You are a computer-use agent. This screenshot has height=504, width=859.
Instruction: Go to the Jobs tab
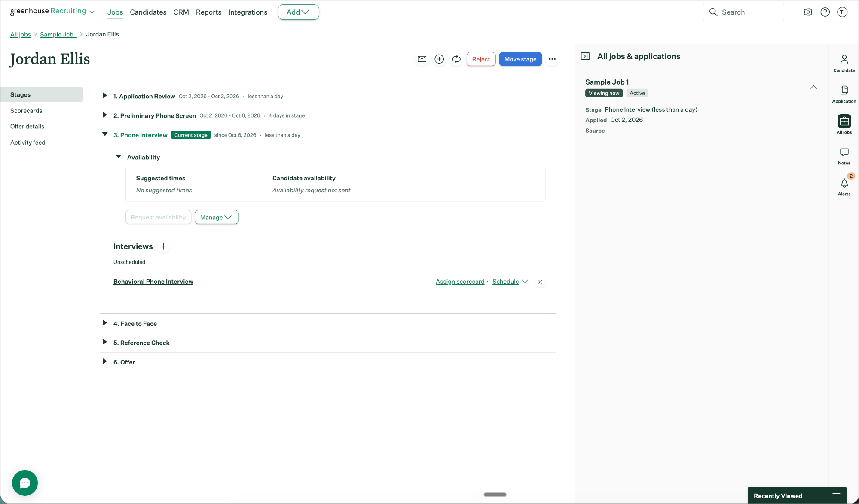pyautogui.click(x=115, y=12)
